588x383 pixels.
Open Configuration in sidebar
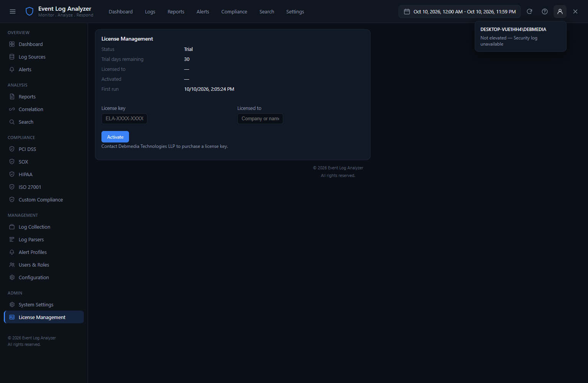44,277
